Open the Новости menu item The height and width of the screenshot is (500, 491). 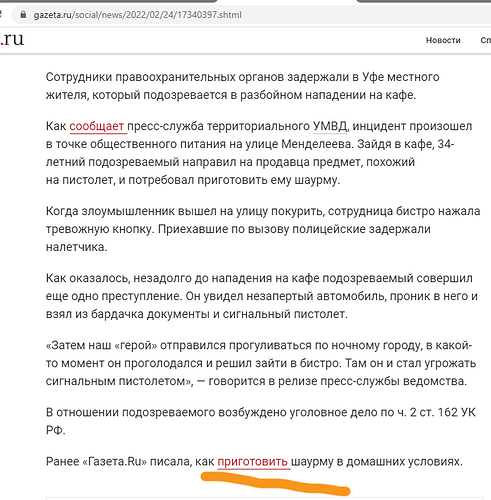coord(443,40)
